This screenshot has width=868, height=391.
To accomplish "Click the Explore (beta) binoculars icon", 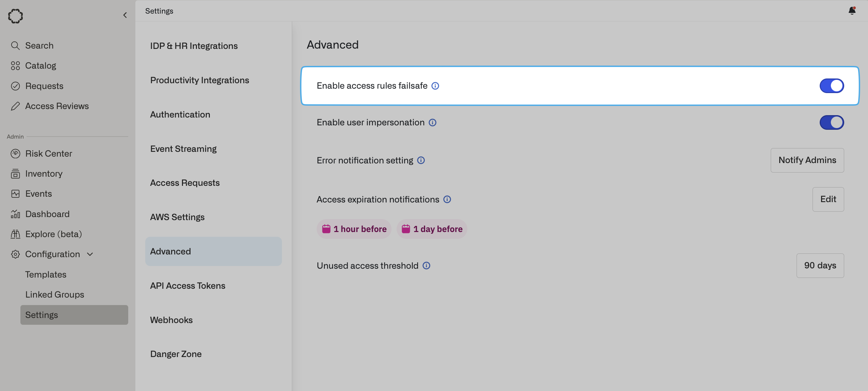I will click(15, 234).
